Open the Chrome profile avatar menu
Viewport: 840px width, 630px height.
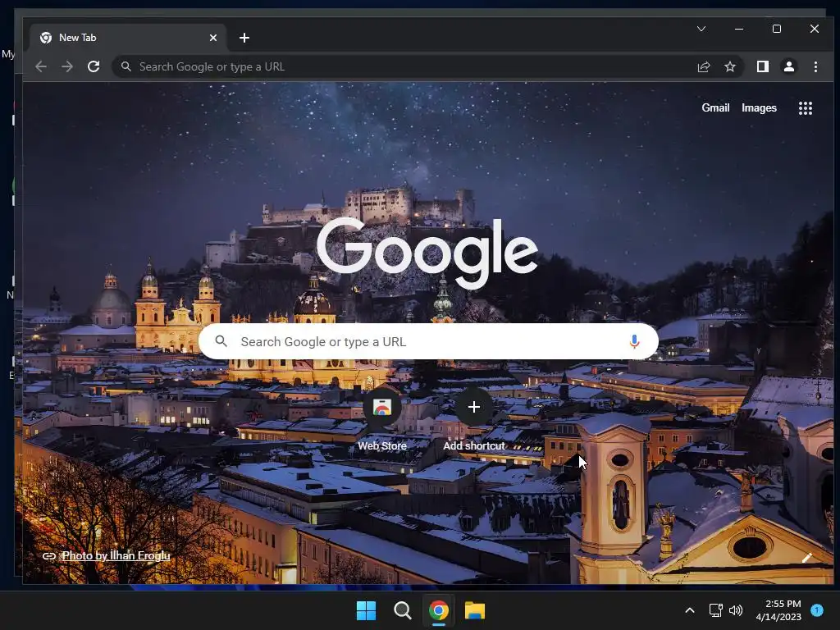[x=788, y=66]
